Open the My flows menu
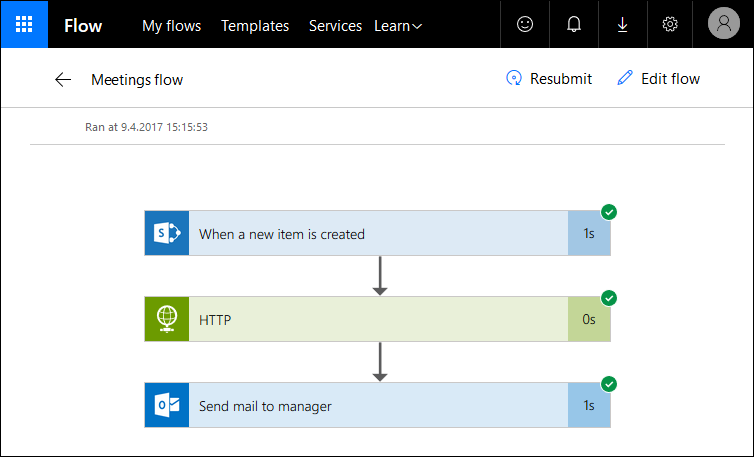 [x=171, y=26]
